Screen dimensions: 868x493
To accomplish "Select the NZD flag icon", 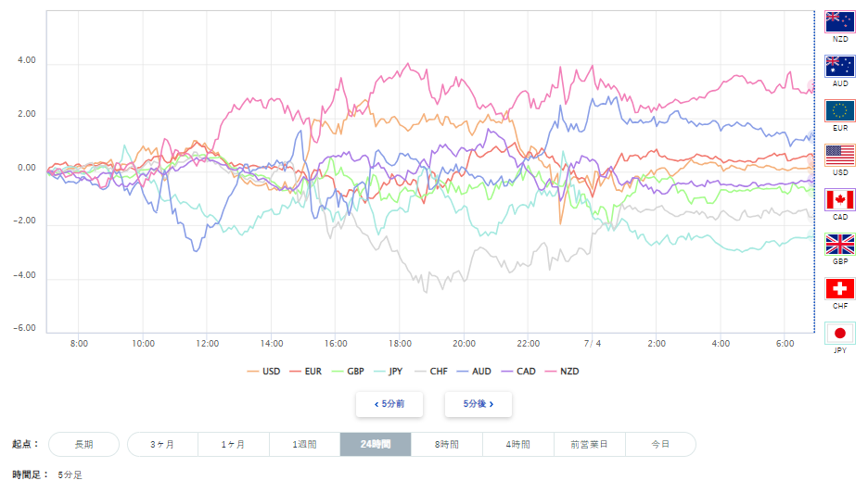I will point(840,22).
